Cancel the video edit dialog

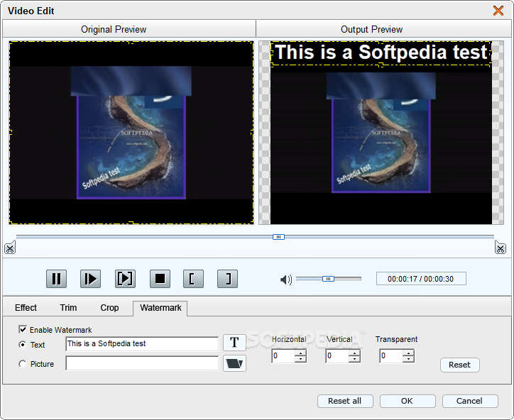pos(469,401)
